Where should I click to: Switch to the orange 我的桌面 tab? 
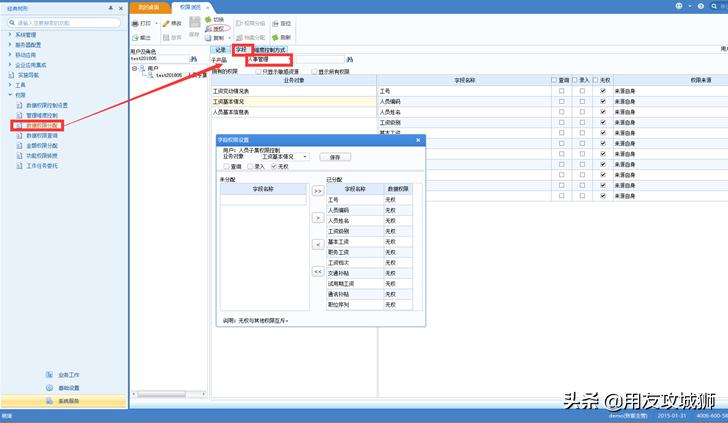pos(149,7)
